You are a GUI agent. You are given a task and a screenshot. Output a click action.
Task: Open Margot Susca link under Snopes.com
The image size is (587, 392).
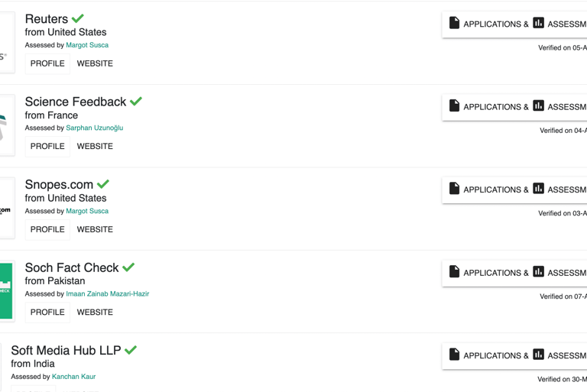(87, 211)
